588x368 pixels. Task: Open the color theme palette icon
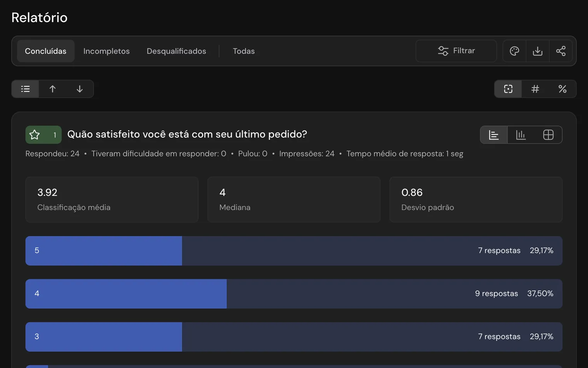(514, 51)
